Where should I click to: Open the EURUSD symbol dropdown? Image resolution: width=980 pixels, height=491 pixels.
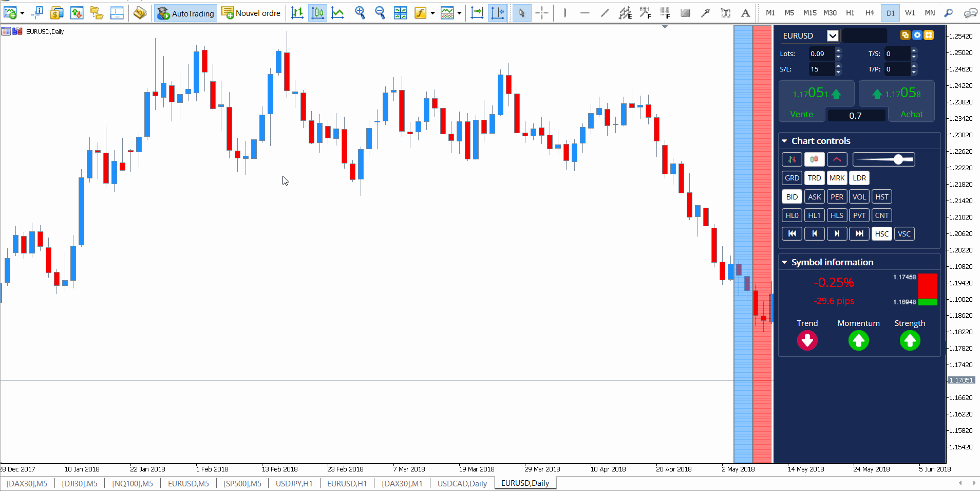click(833, 35)
